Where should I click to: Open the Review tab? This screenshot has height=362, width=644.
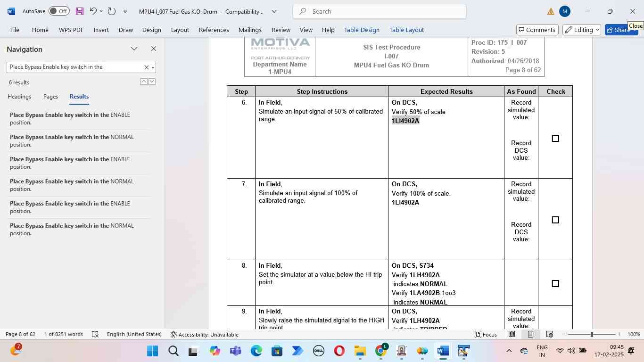pos(281,30)
